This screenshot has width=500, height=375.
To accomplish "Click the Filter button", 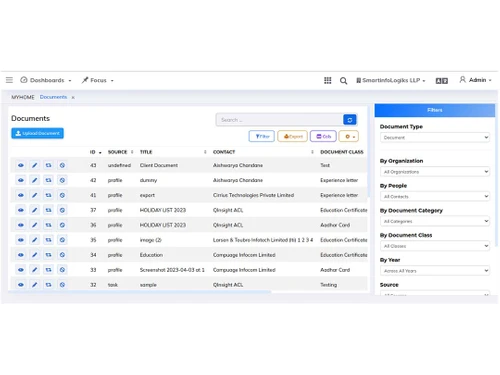I will click(262, 136).
